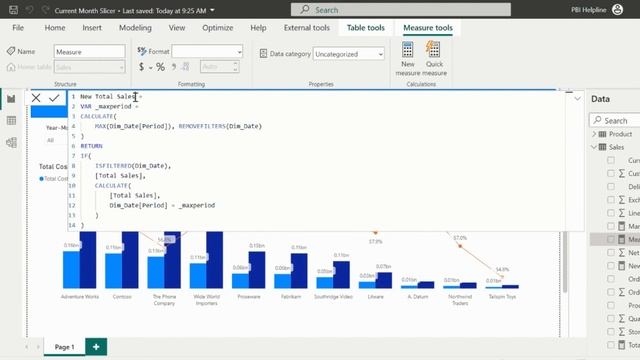Open the file title dropdown arrow
The width and height of the screenshot is (640, 360).
[x=212, y=10]
